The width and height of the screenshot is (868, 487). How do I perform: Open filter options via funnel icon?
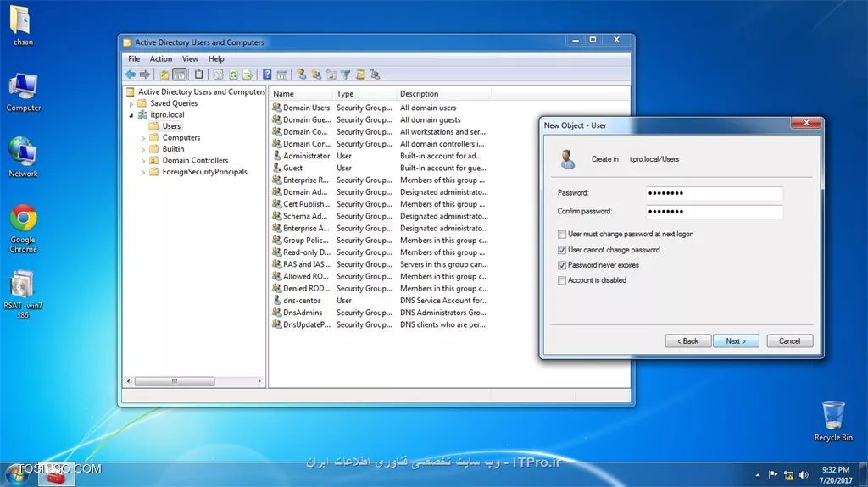(x=346, y=75)
